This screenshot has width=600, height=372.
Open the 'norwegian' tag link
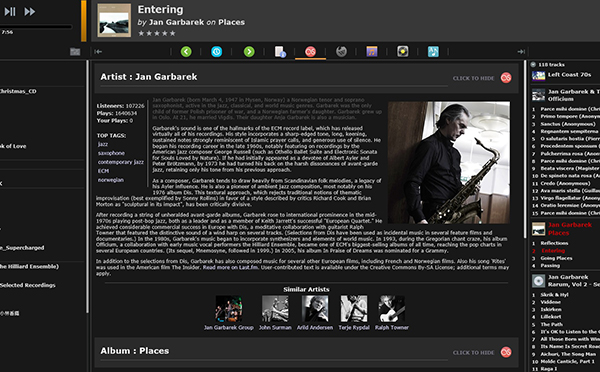pyautogui.click(x=111, y=179)
